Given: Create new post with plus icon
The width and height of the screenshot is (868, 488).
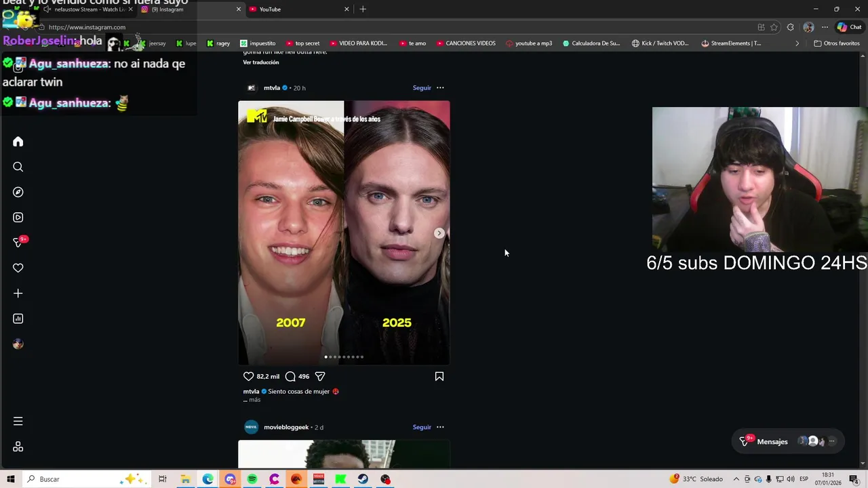Looking at the screenshot, I should pos(18,293).
